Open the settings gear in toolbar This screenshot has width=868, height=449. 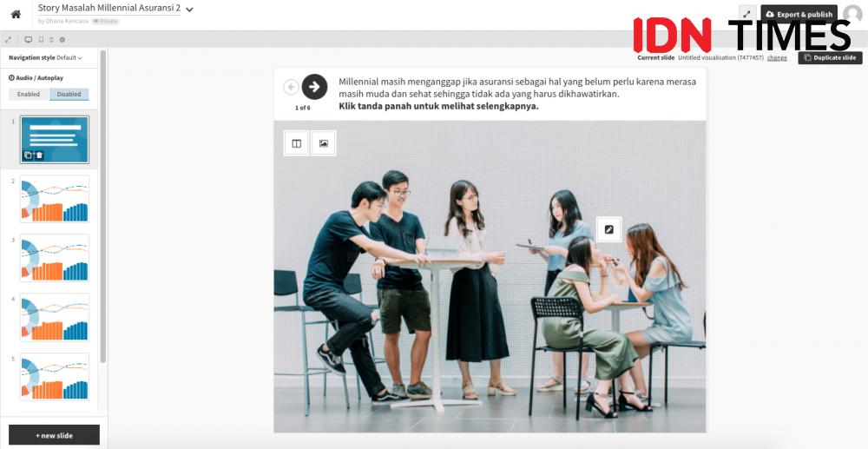point(62,40)
